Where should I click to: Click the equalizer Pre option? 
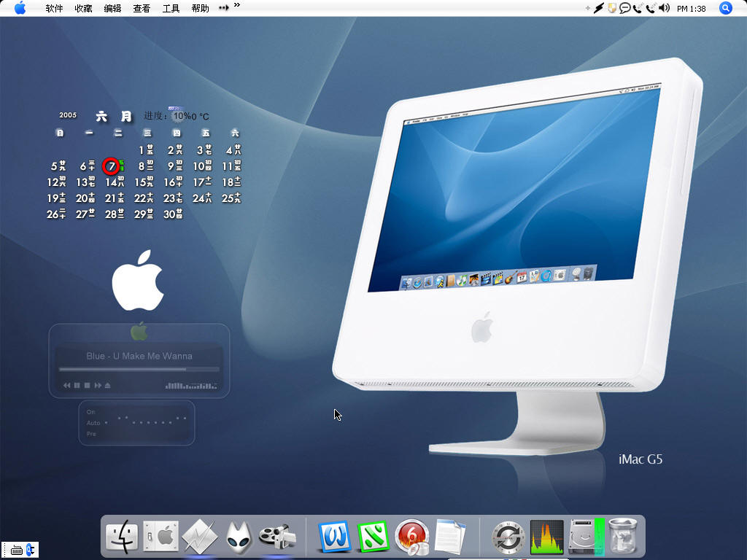91,434
